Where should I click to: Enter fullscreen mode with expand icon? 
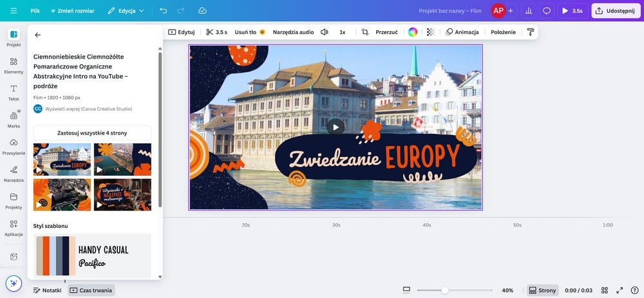(x=620, y=290)
